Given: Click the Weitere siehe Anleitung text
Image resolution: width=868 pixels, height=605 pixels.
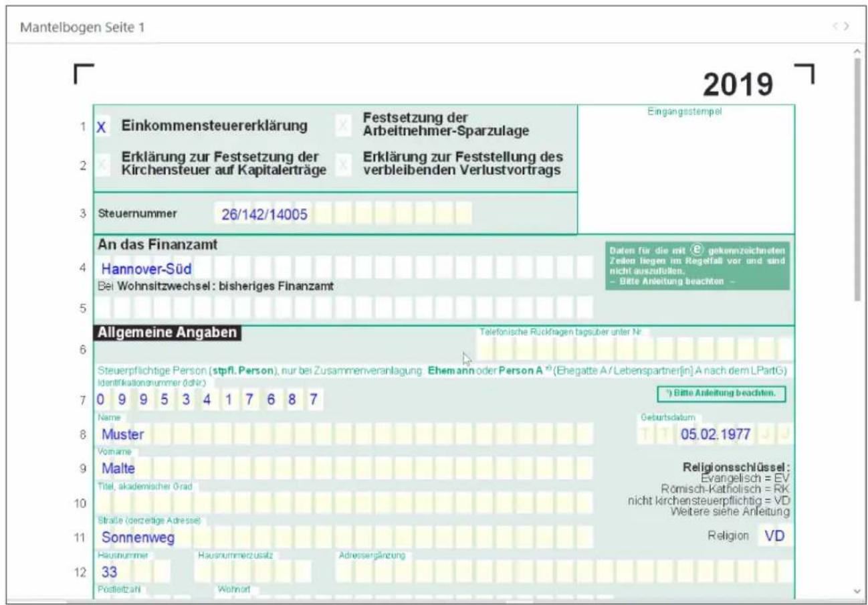Looking at the screenshot, I should pyautogui.click(x=730, y=511).
